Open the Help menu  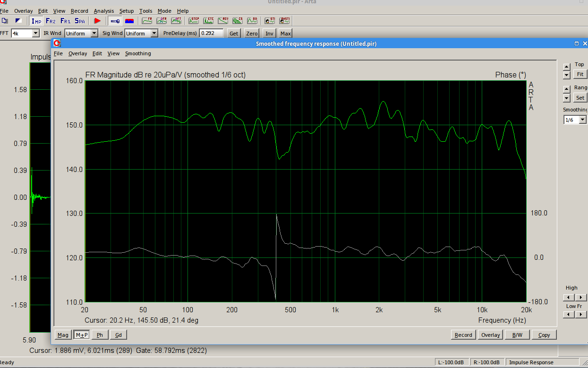tap(183, 11)
